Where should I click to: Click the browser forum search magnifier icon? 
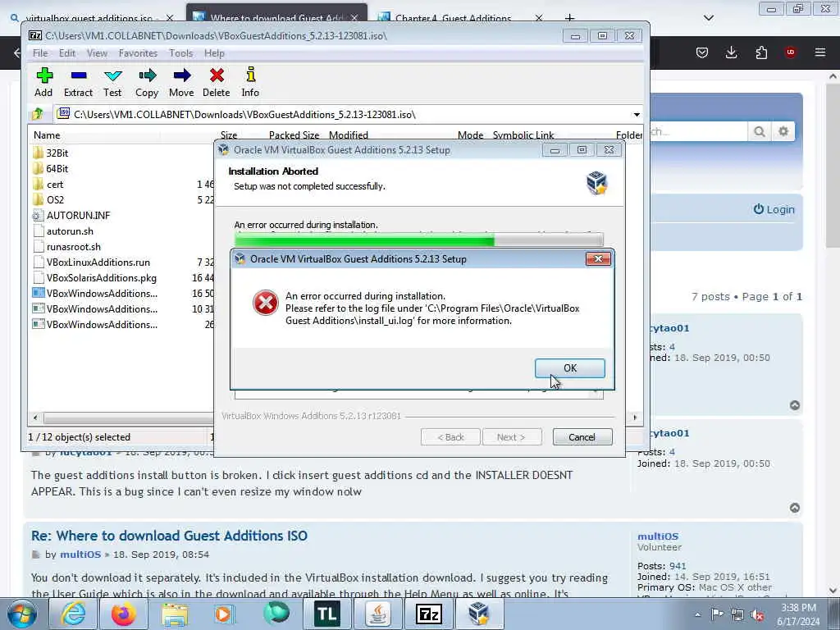pos(759,131)
